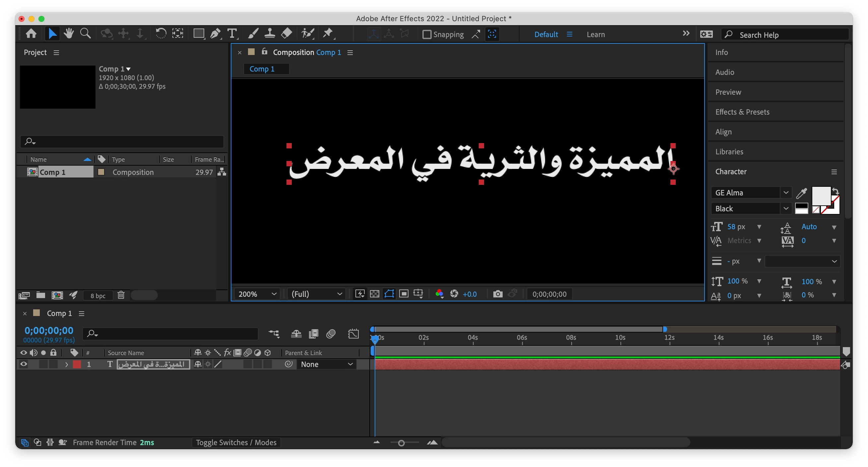Hide text layer 1 using eye icon
Image resolution: width=868 pixels, height=467 pixels.
[x=24, y=364]
